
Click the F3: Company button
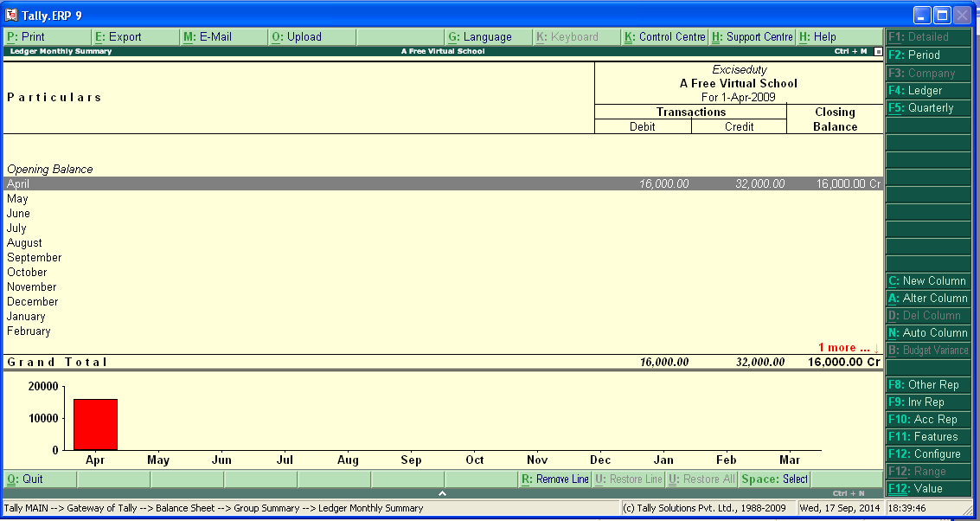pyautogui.click(x=928, y=74)
